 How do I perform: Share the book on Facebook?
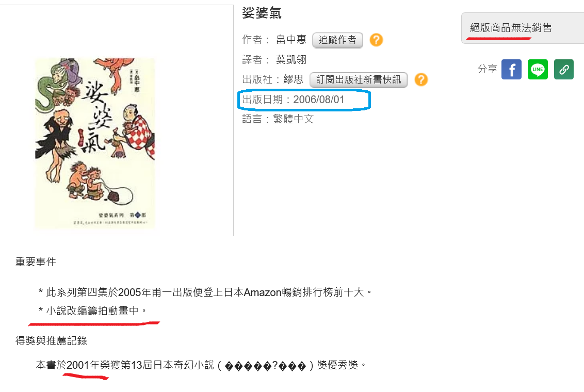click(511, 69)
